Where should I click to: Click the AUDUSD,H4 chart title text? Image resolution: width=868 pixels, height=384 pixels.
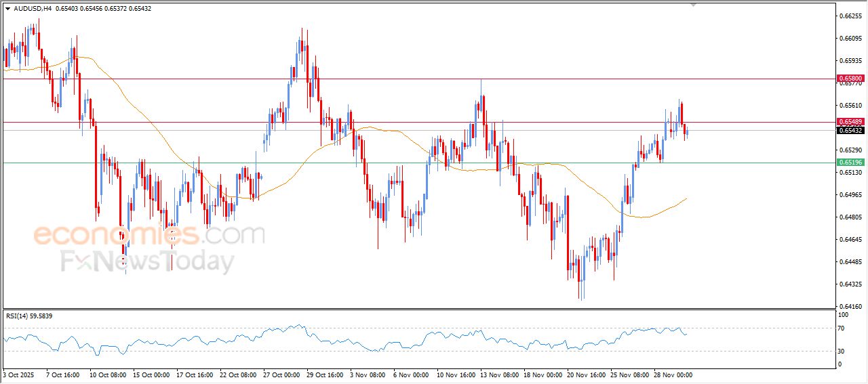(32, 9)
